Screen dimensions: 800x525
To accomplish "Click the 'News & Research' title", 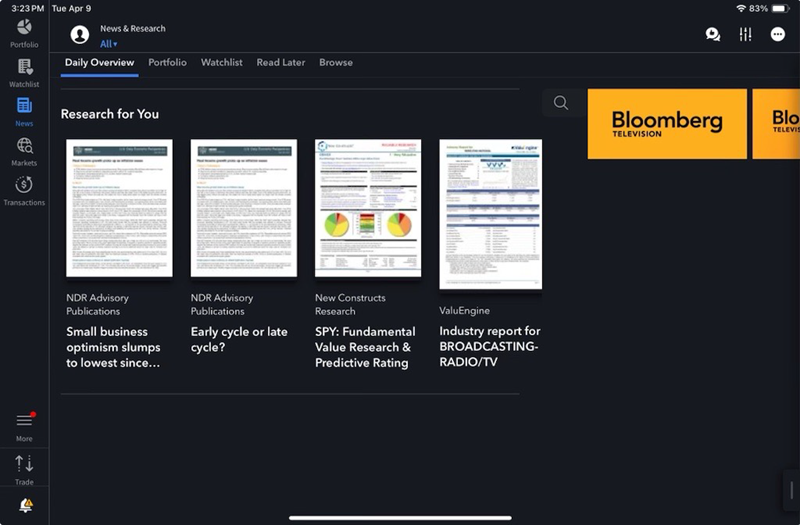I will [x=133, y=29].
